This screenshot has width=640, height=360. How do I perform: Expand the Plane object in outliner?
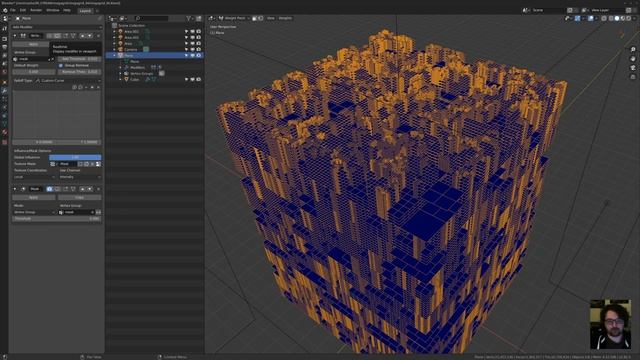115,56
